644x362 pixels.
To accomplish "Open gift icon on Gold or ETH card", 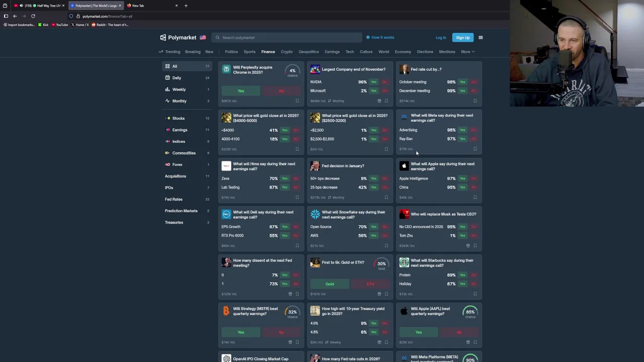I will pyautogui.click(x=379, y=294).
